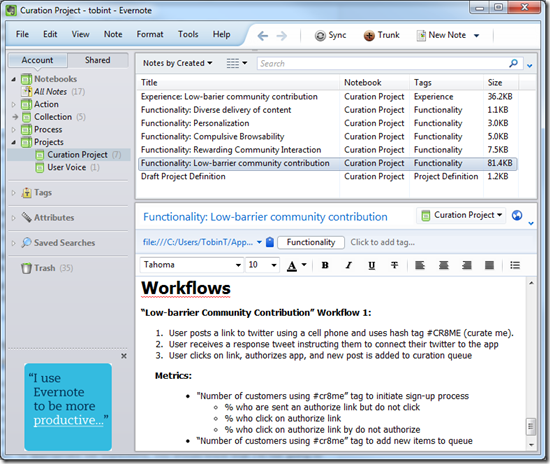Image resolution: width=550 pixels, height=464 pixels.
Task: Click the 'Click to add tag...' field
Action: point(383,242)
